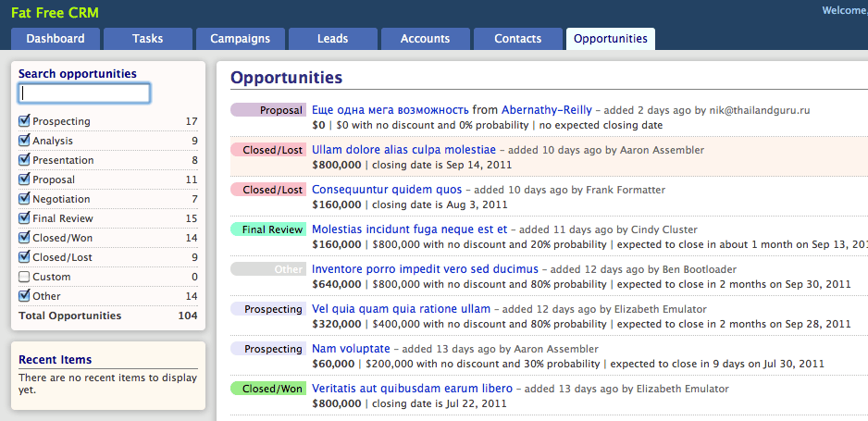Toggle the Other stage checkbox
Viewport: 868px width, 421px height.
point(24,295)
